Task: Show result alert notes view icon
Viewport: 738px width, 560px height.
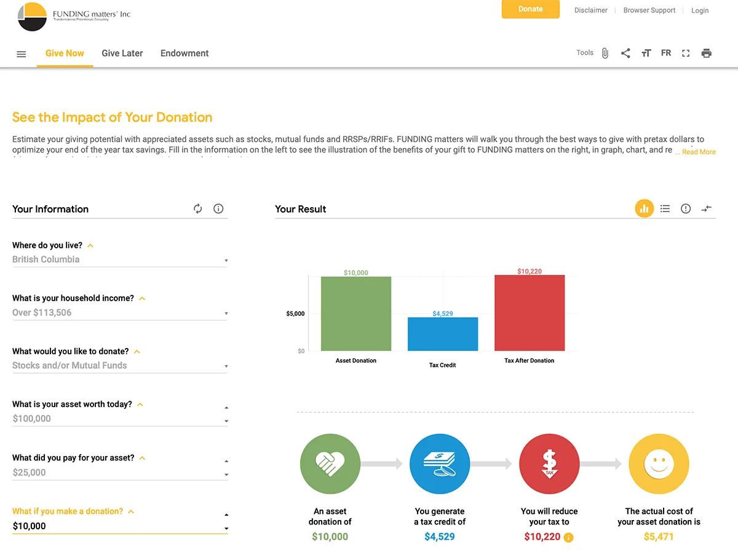Action: (x=686, y=209)
